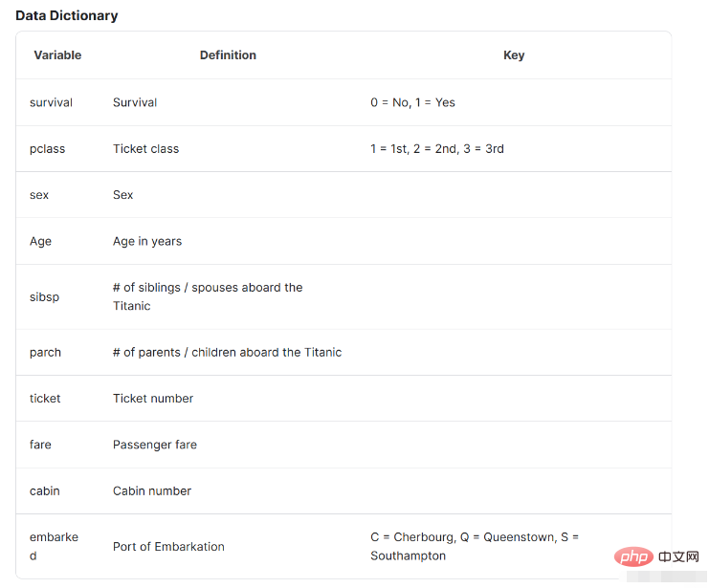Click 'Cabin number' definition

click(152, 490)
